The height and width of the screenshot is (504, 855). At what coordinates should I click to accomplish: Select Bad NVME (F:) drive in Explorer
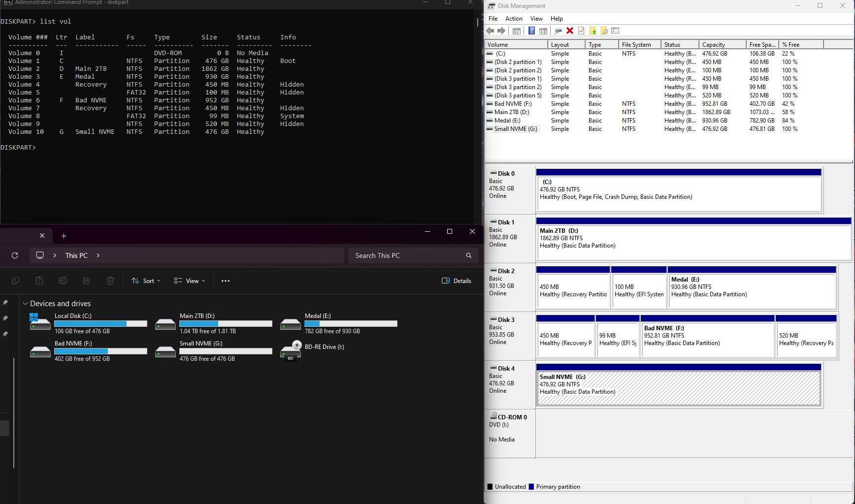click(x=89, y=351)
